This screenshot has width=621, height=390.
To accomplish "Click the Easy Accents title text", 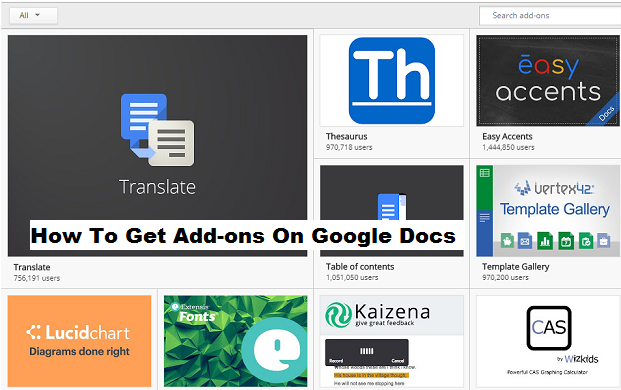I will tap(507, 137).
